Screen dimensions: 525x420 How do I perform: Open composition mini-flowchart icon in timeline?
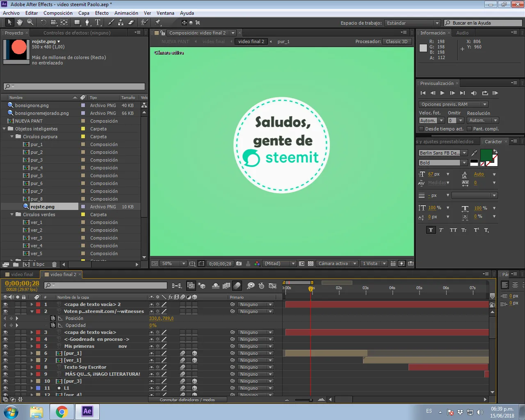177,285
